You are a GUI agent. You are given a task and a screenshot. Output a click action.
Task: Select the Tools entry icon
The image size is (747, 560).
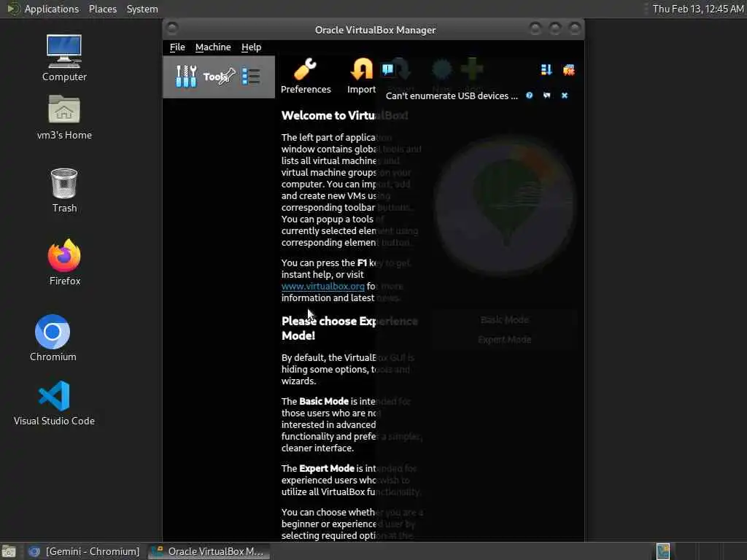pyautogui.click(x=186, y=76)
